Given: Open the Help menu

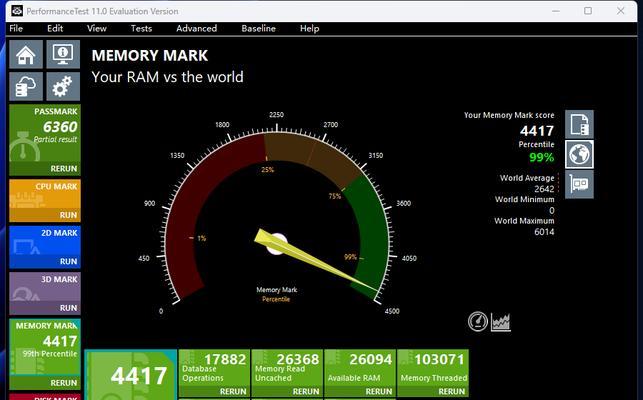Looking at the screenshot, I should click(310, 28).
